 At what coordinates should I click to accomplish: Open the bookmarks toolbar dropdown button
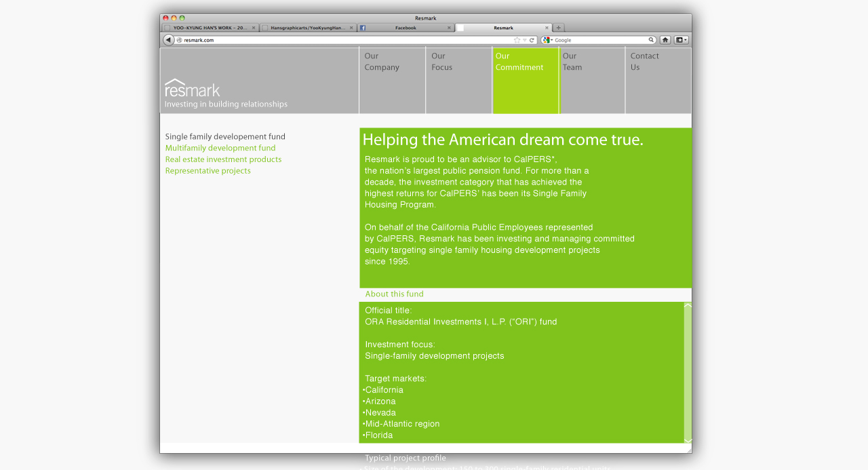pyautogui.click(x=682, y=40)
